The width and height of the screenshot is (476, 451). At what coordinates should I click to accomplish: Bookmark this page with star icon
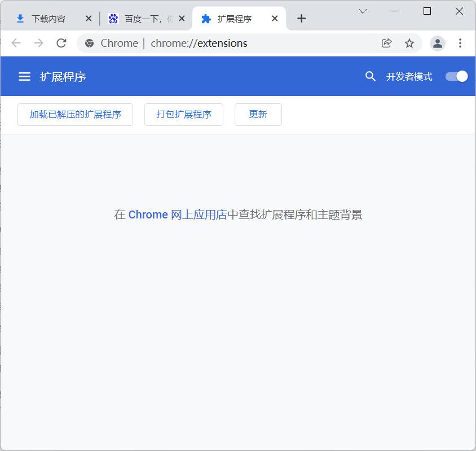pyautogui.click(x=409, y=43)
